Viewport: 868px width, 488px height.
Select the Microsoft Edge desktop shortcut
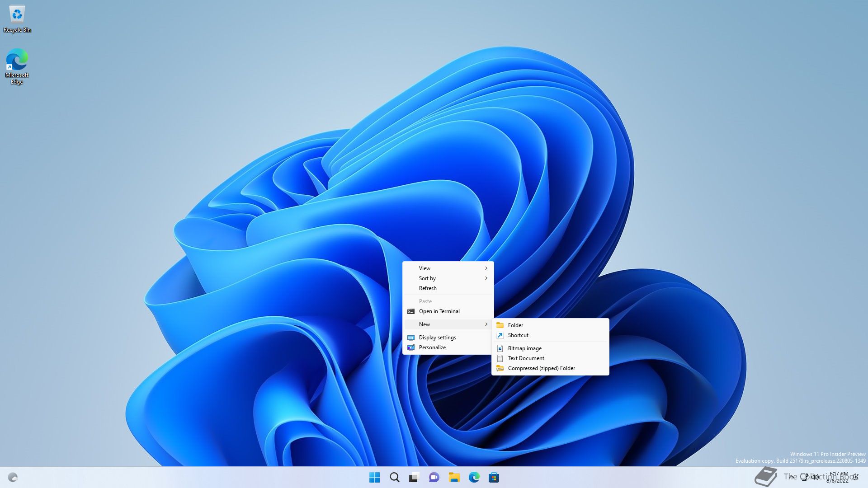(x=17, y=66)
